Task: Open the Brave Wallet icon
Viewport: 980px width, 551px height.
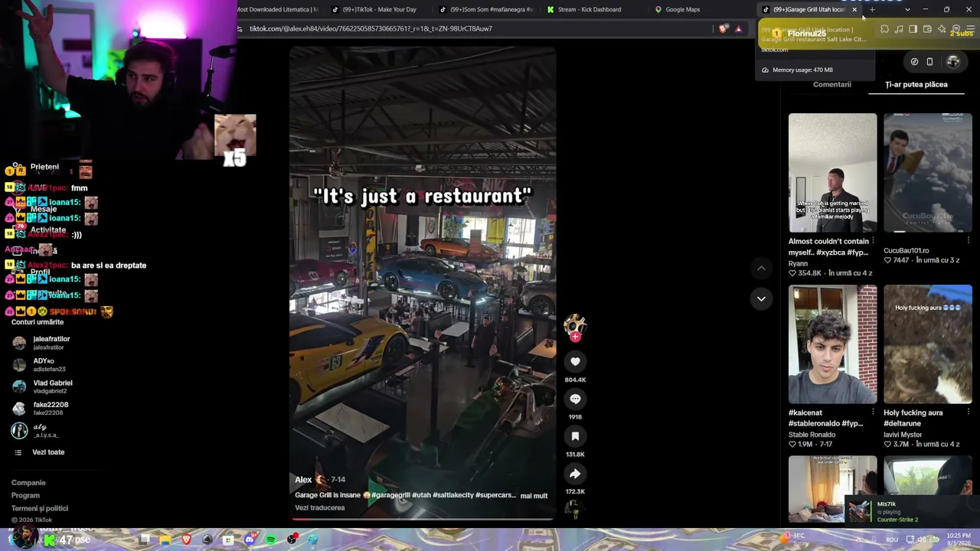Action: point(927,29)
